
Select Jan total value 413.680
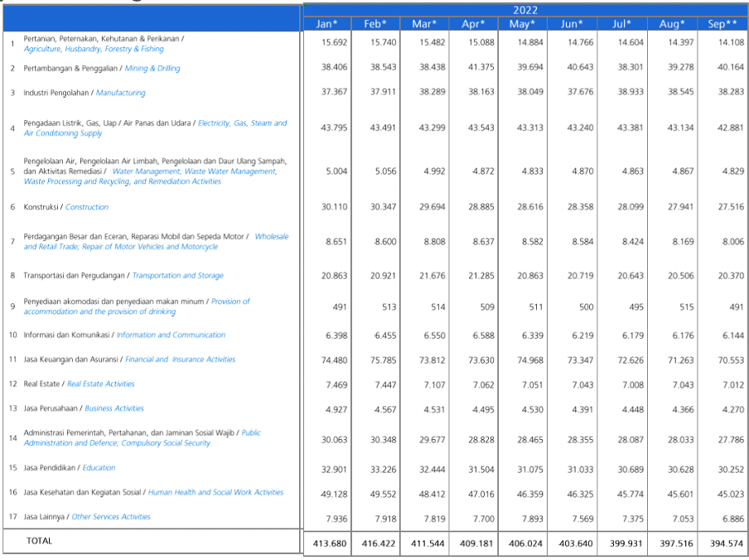(x=330, y=543)
